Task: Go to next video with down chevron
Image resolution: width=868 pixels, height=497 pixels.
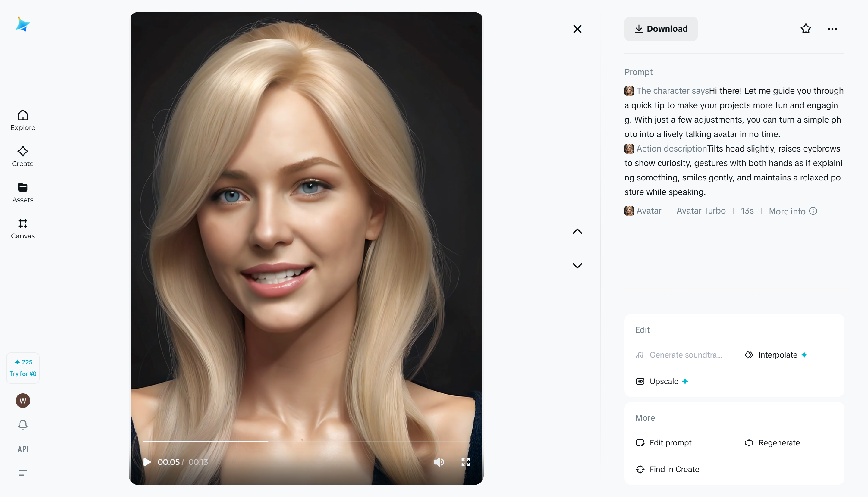Action: point(577,265)
